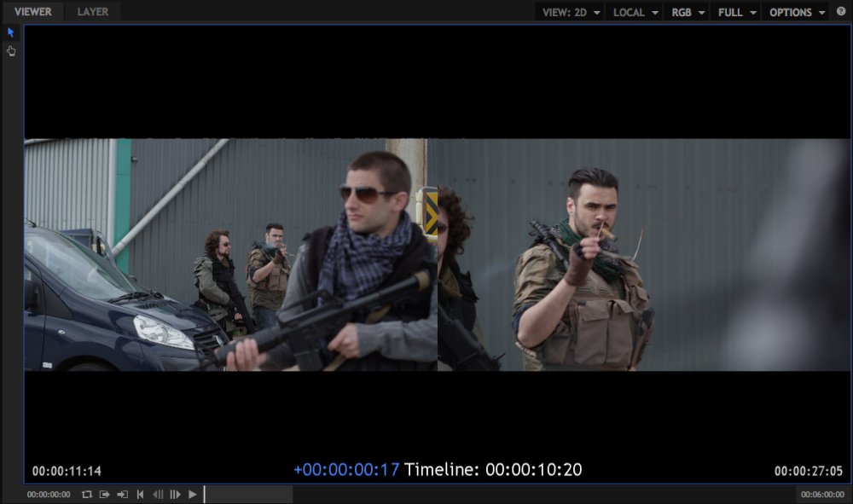Viewport: 853px width, 504px height.
Task: Click the playhead marker in scrub bar
Action: pos(205,495)
